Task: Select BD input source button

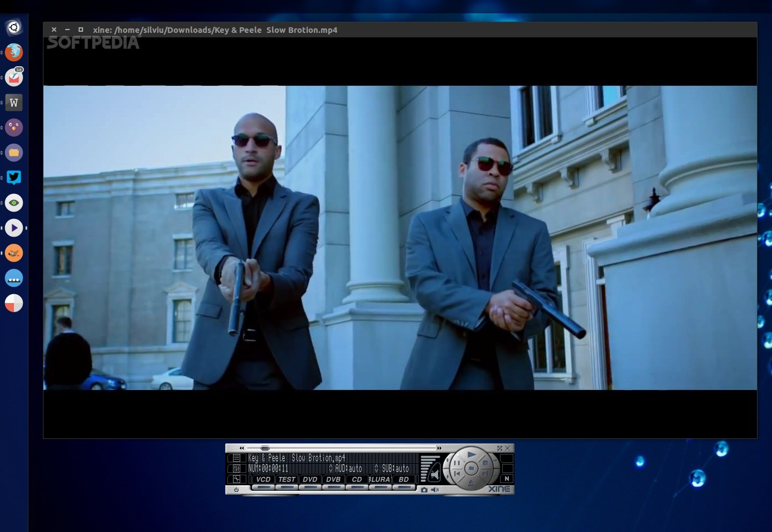Action: 404,480
